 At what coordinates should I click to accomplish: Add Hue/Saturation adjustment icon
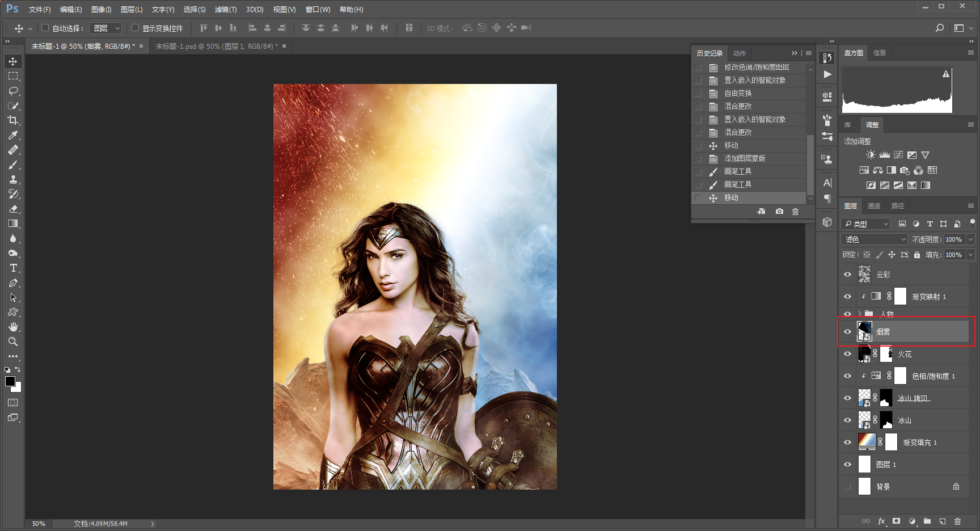tap(864, 170)
